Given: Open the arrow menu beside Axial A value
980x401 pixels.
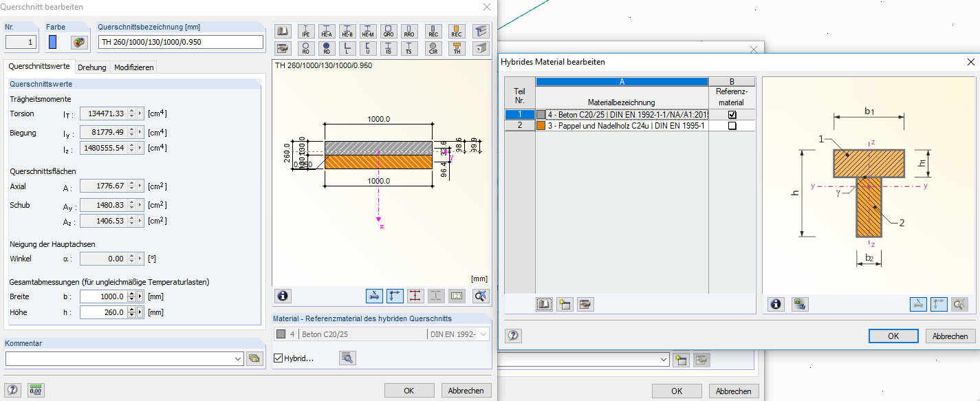Looking at the screenshot, I should pos(140,186).
